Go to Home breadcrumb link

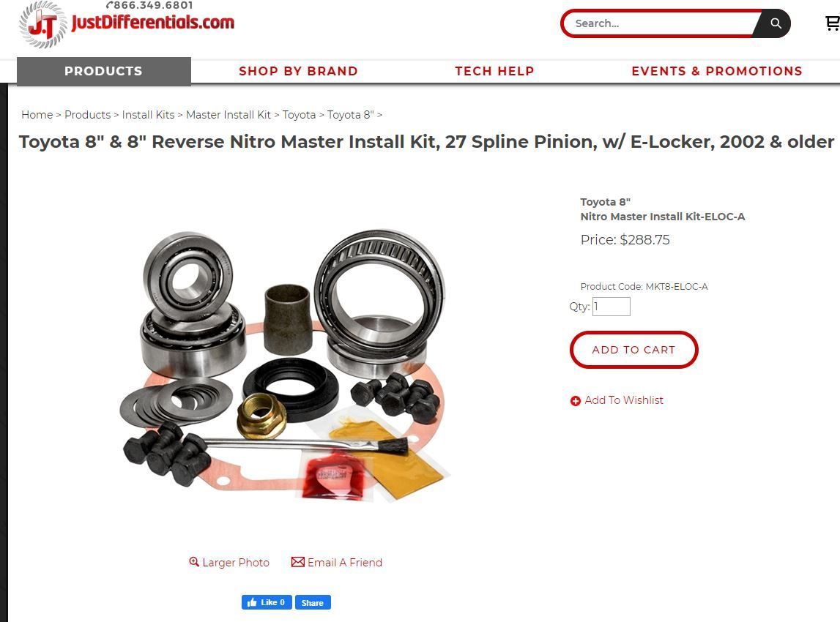tap(37, 115)
